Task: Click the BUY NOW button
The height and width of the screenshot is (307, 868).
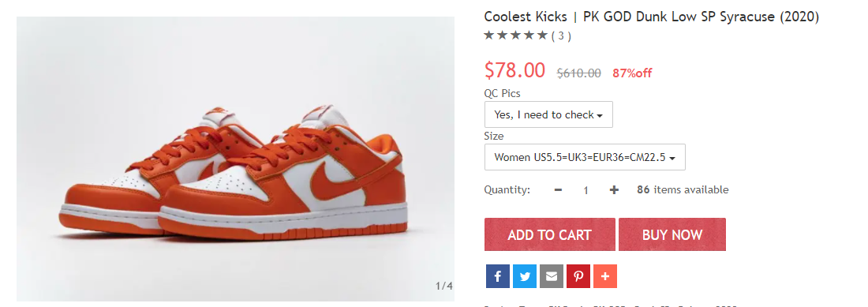Action: (x=672, y=234)
